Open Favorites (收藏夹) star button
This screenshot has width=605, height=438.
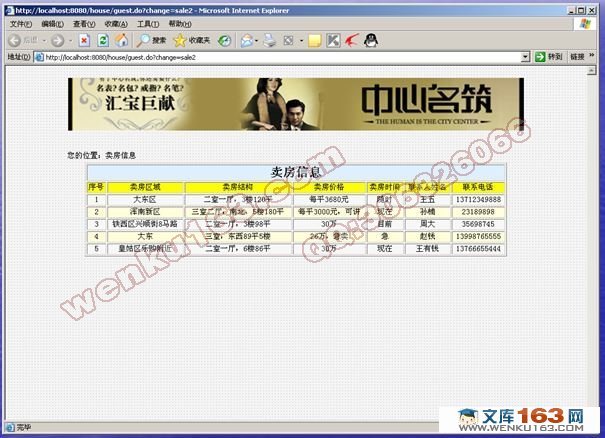192,40
